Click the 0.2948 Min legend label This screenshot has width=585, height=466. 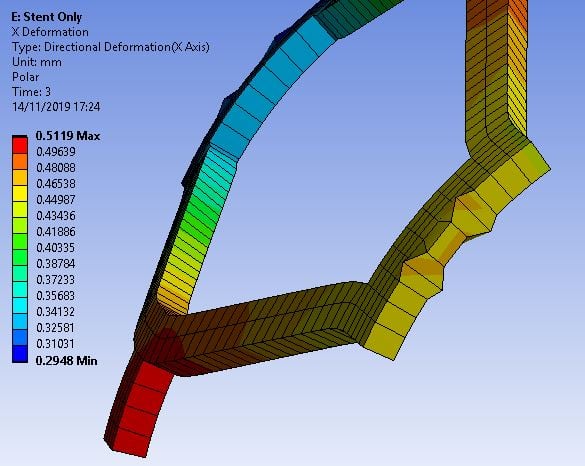[66, 361]
